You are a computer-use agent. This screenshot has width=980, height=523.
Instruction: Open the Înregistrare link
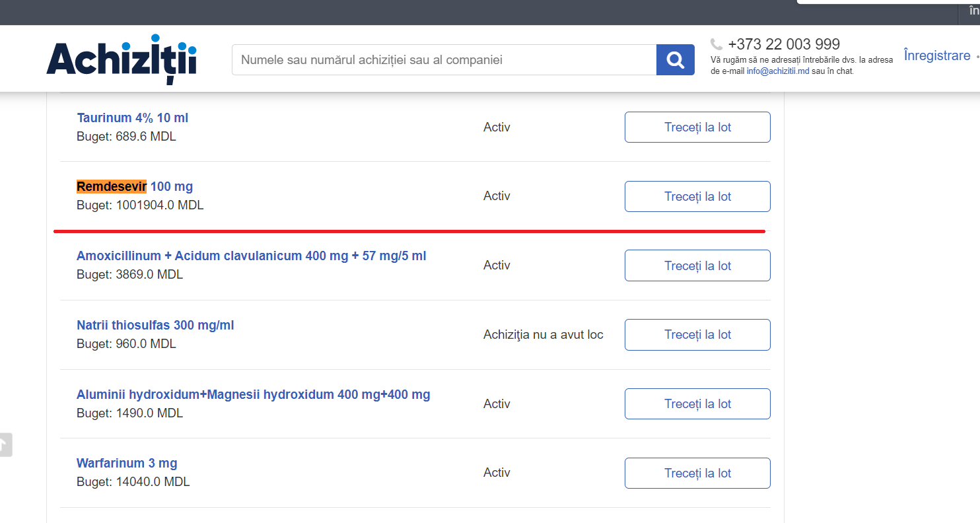pos(936,55)
